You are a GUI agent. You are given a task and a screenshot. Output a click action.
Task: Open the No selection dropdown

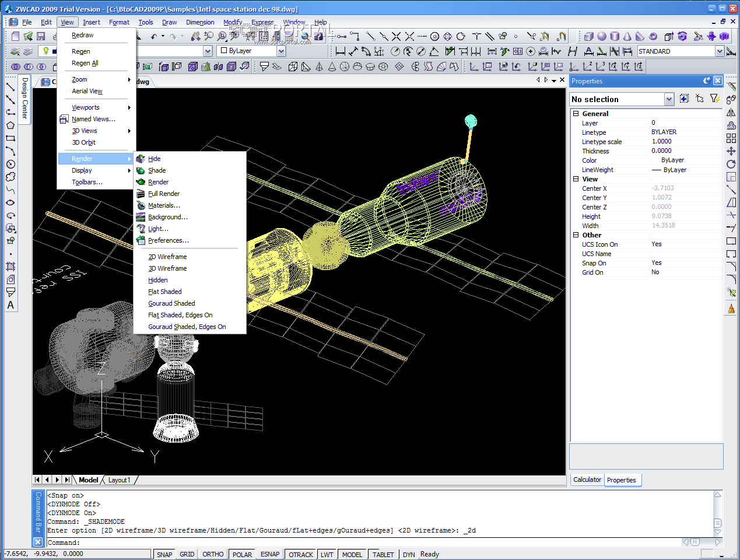coord(669,99)
